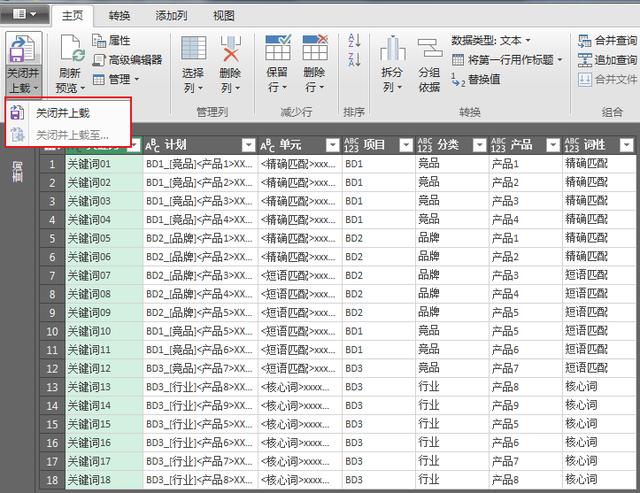Sort descending with Z-A icon

(354, 60)
